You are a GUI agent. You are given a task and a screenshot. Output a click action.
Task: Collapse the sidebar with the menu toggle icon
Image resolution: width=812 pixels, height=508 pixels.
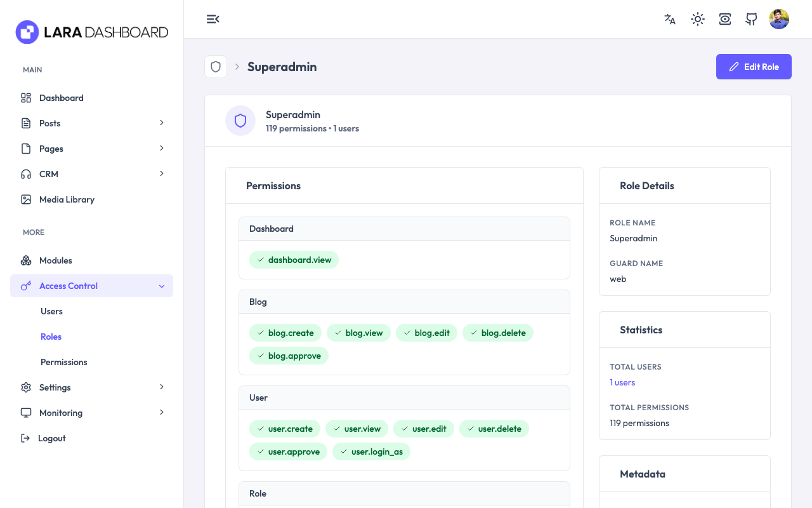(x=213, y=19)
